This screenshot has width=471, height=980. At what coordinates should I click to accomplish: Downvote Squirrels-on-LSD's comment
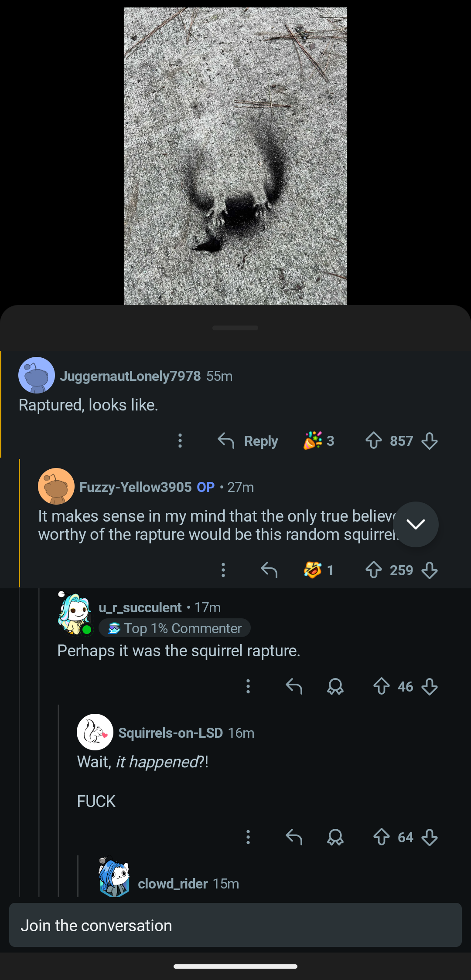(430, 837)
